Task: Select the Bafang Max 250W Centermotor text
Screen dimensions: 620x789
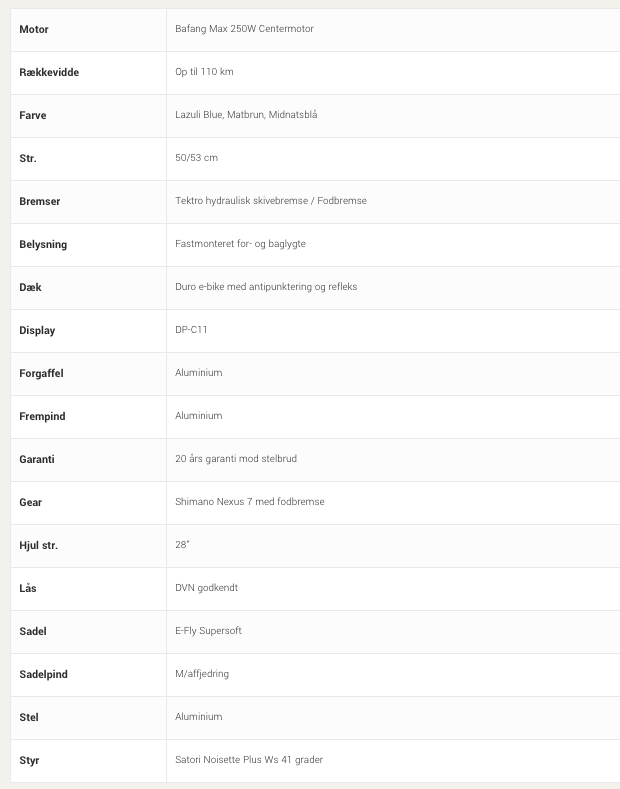Action: [x=244, y=29]
